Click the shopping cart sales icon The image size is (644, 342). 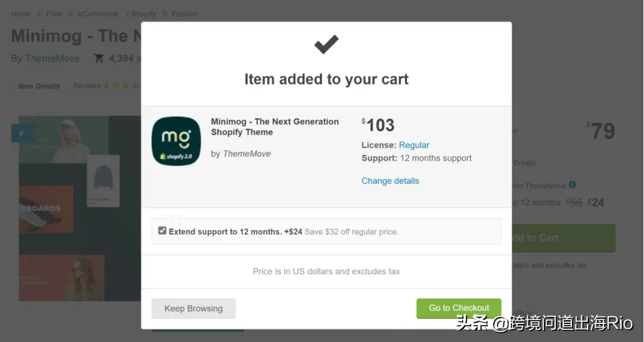tap(99, 58)
